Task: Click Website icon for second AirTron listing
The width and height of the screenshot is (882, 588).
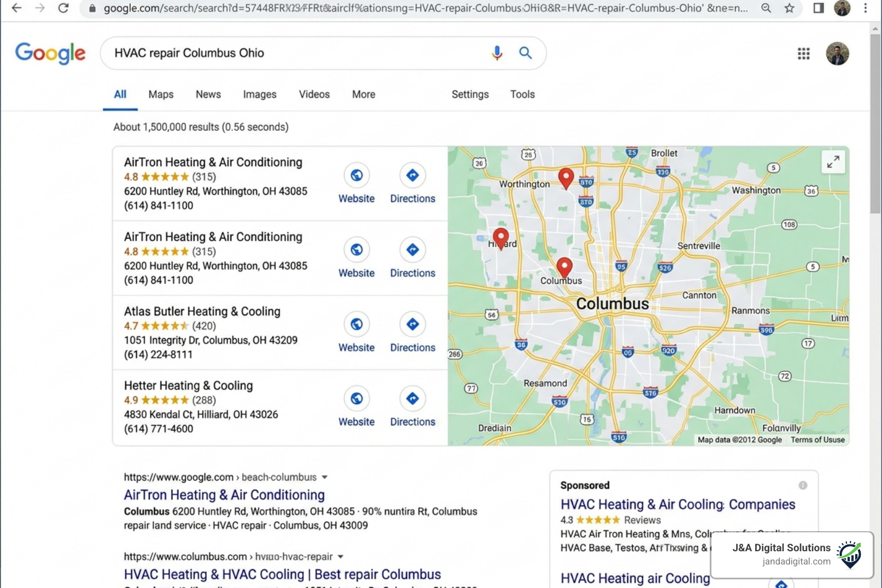Action: pos(357,250)
